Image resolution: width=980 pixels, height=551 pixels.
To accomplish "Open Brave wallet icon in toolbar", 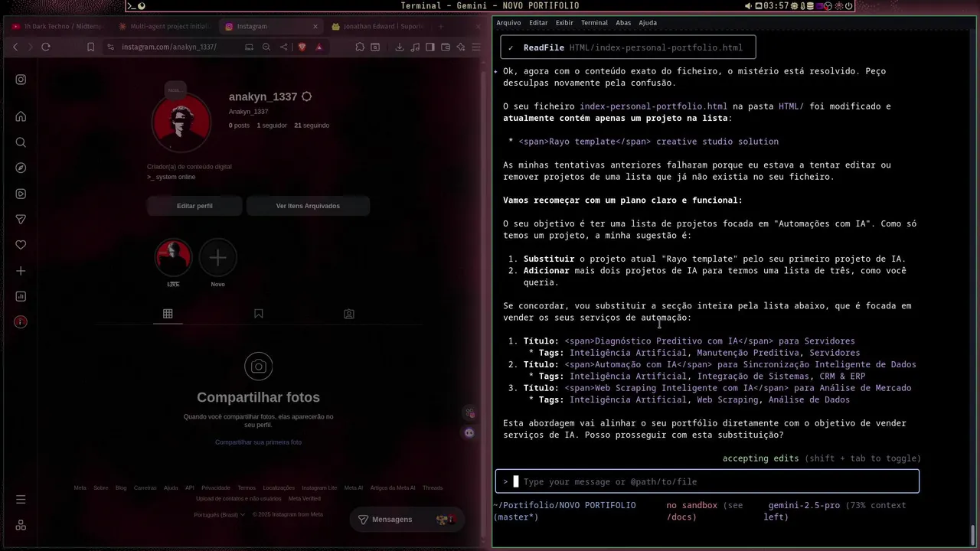I will [x=446, y=47].
